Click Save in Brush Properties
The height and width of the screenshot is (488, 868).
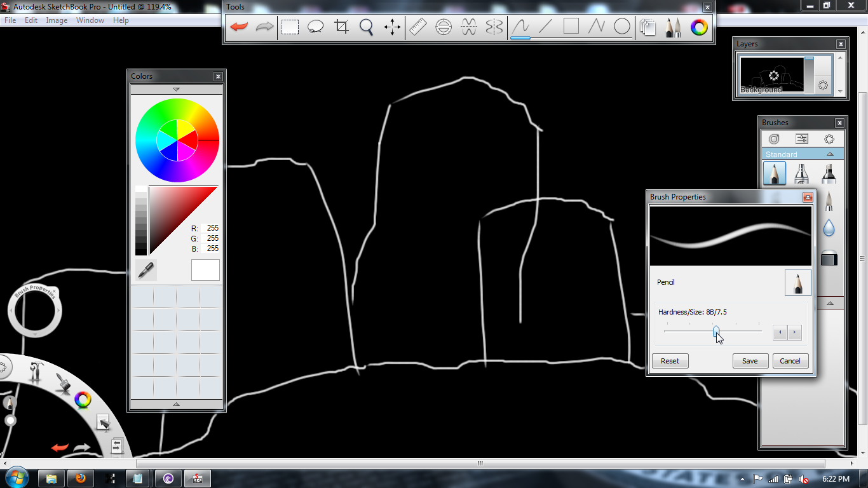[x=750, y=361]
